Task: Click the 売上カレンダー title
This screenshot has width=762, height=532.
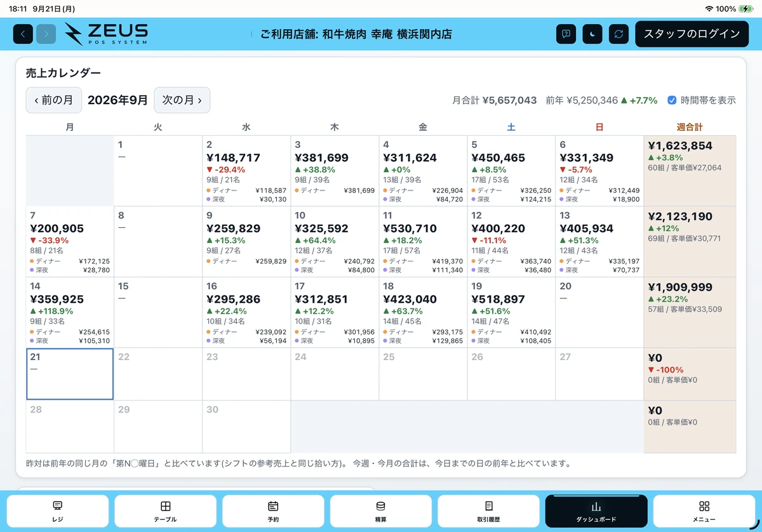Action: tap(63, 73)
